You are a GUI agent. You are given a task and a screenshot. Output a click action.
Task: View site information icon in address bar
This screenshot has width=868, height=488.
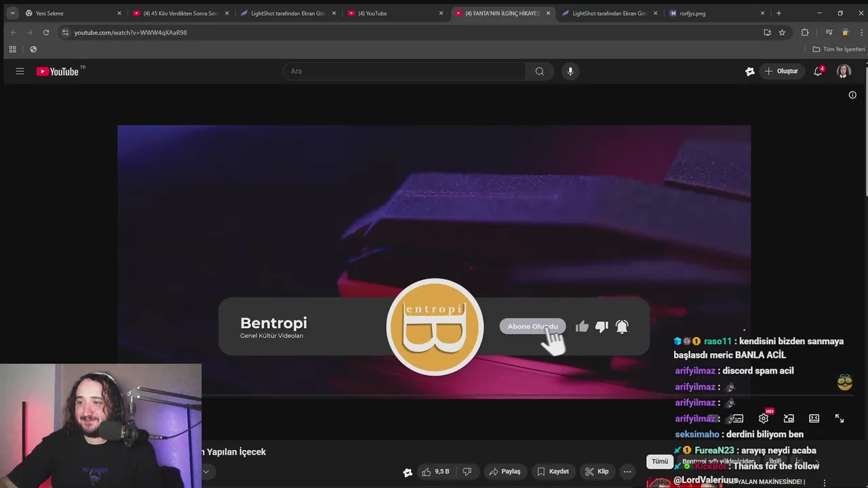(x=65, y=33)
